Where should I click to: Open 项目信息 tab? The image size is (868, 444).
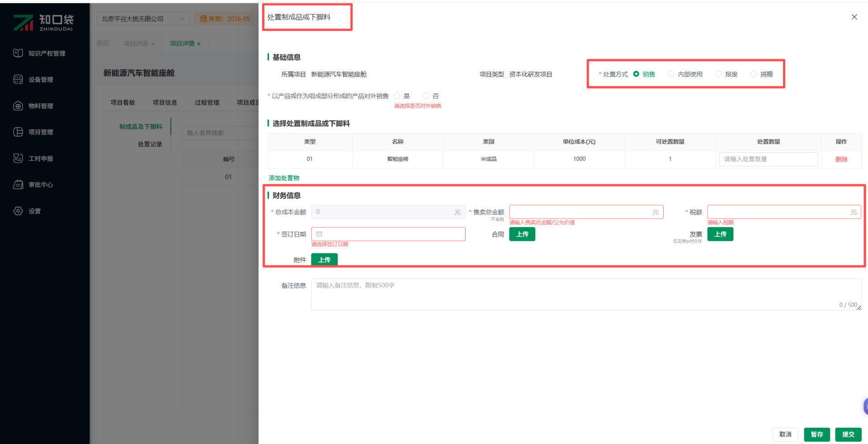pos(165,103)
